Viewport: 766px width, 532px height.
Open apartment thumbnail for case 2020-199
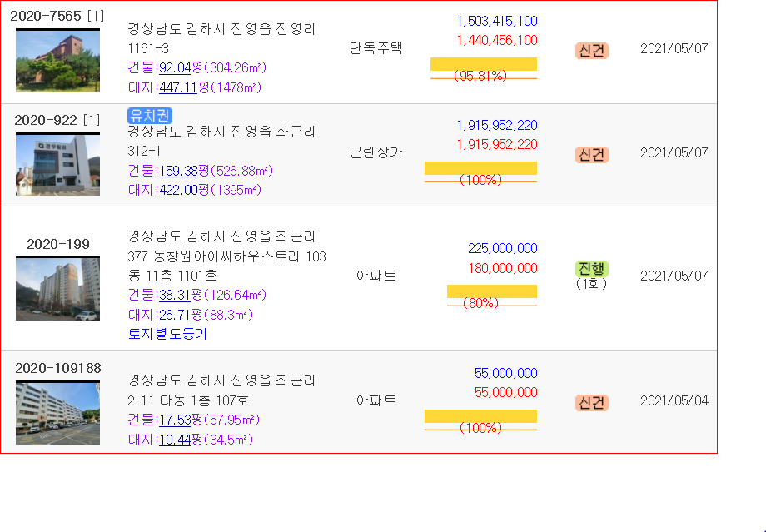pyautogui.click(x=57, y=289)
